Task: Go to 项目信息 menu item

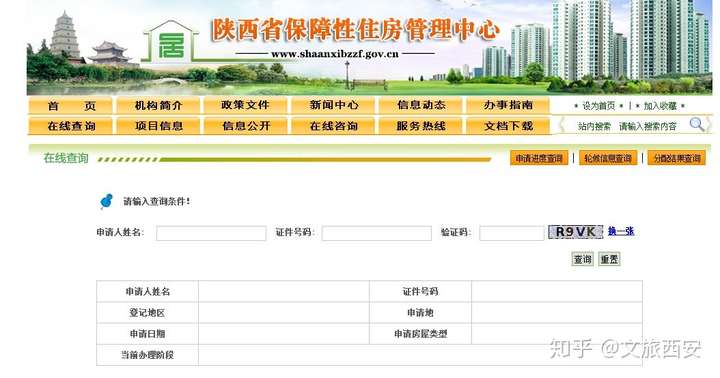Action: [158, 126]
